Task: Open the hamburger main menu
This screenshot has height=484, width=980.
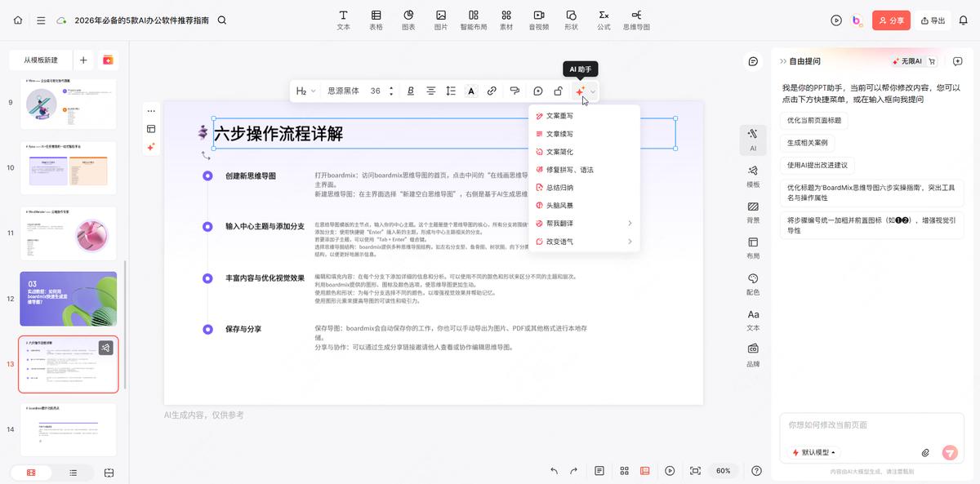Action: click(x=41, y=20)
